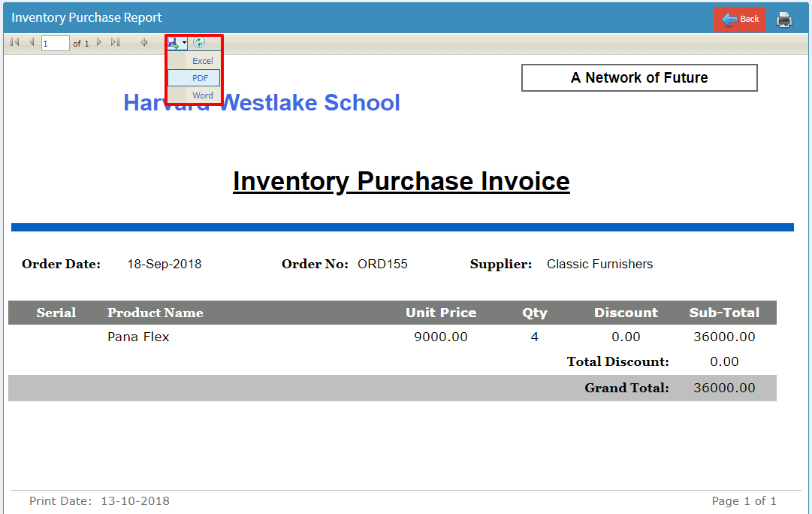Click the Discount column header
This screenshot has height=514, width=812.
click(626, 313)
